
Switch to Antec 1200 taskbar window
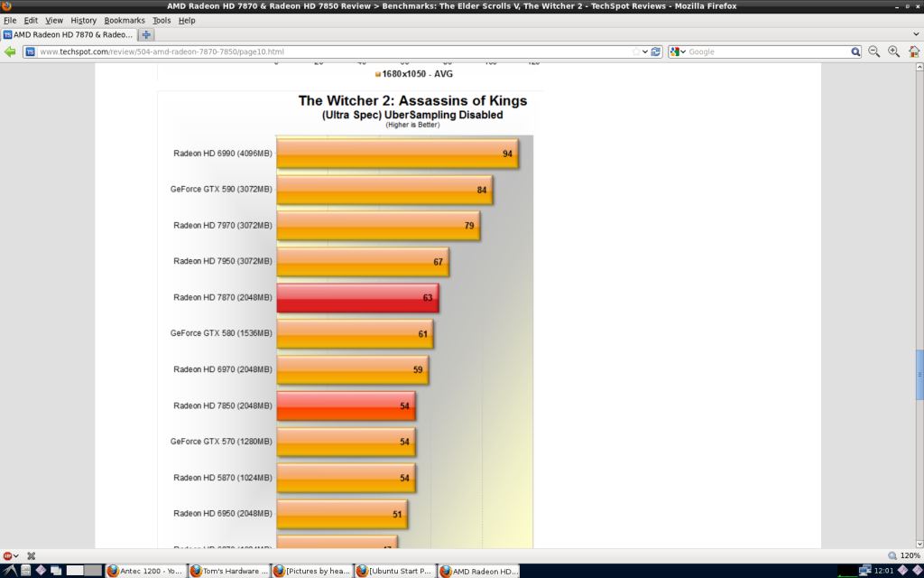point(145,571)
